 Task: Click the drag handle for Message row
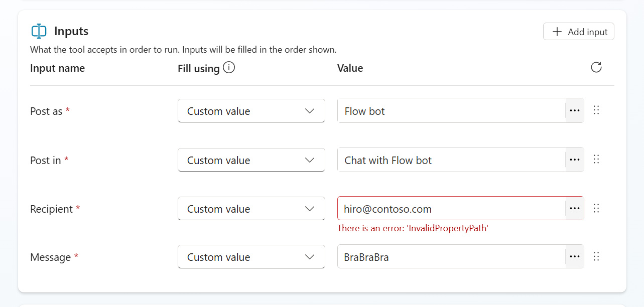point(596,257)
